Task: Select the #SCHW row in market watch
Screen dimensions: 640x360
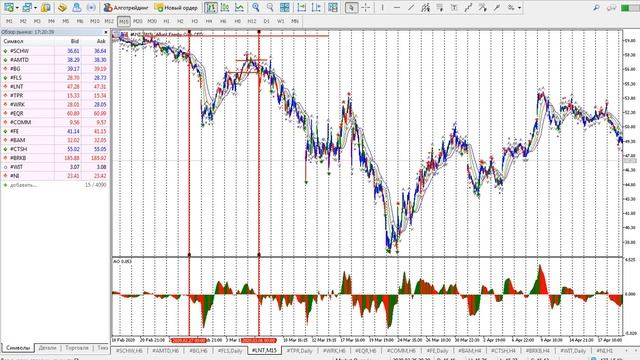Action: pyautogui.click(x=55, y=51)
